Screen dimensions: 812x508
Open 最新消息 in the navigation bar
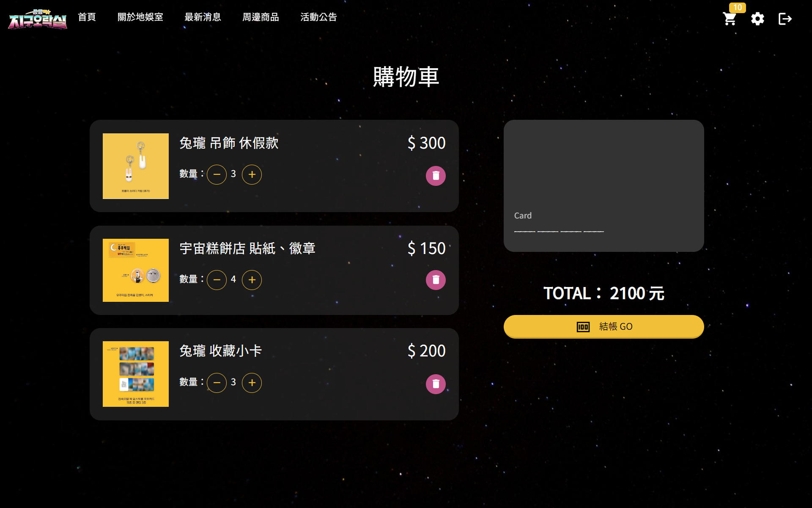pyautogui.click(x=203, y=17)
